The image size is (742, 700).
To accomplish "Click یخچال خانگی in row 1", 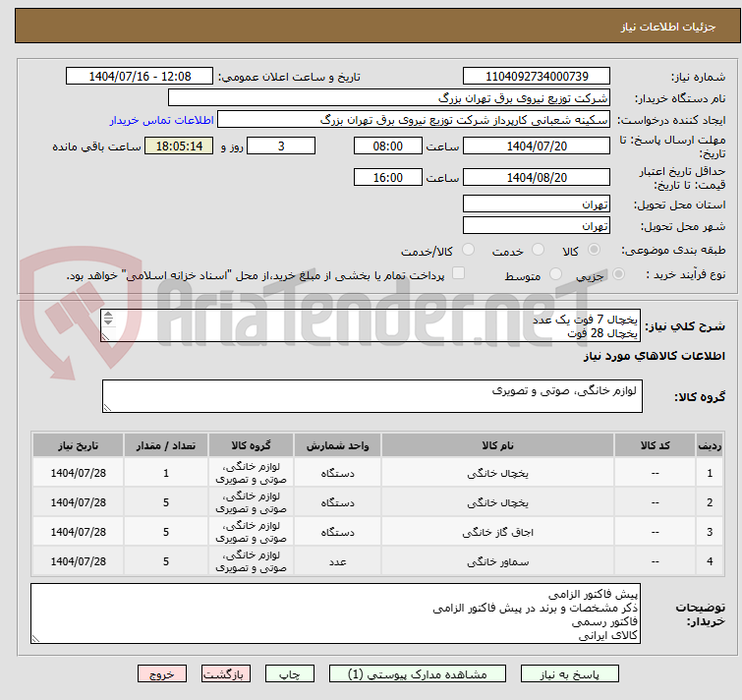I will coord(497,473).
